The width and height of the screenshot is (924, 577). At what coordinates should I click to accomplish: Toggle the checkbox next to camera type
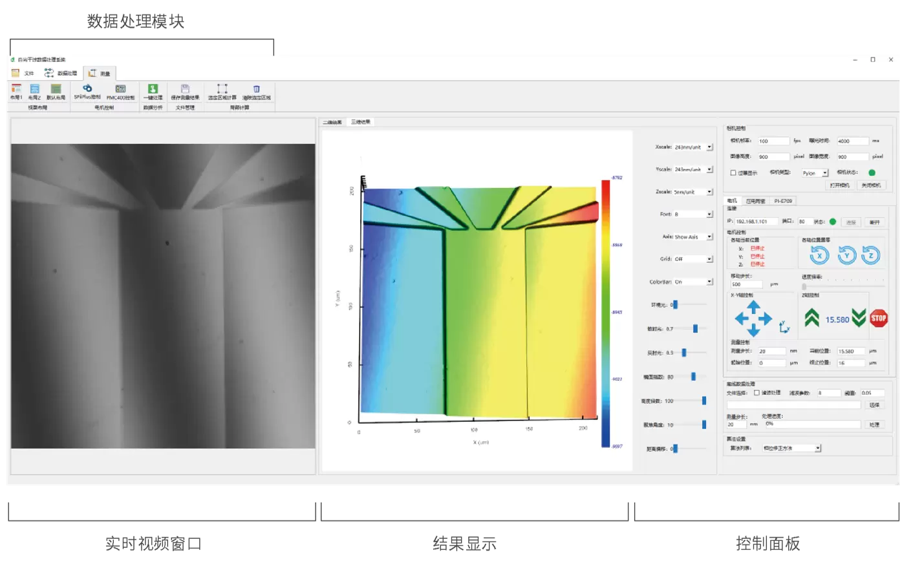pos(733,173)
